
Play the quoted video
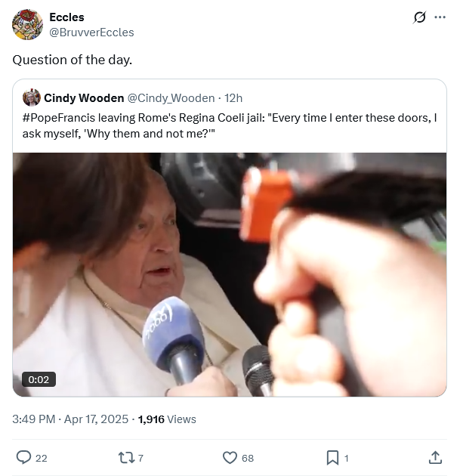229,274
